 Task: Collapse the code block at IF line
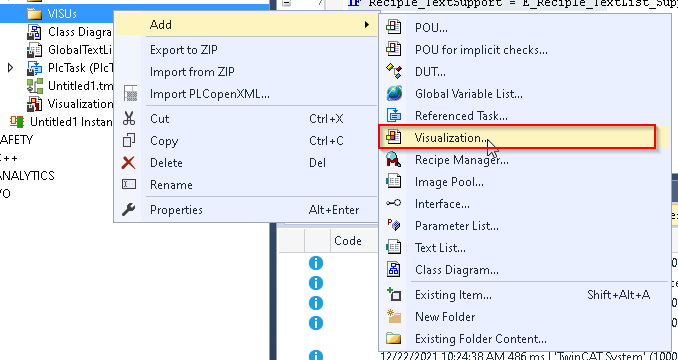point(287,3)
